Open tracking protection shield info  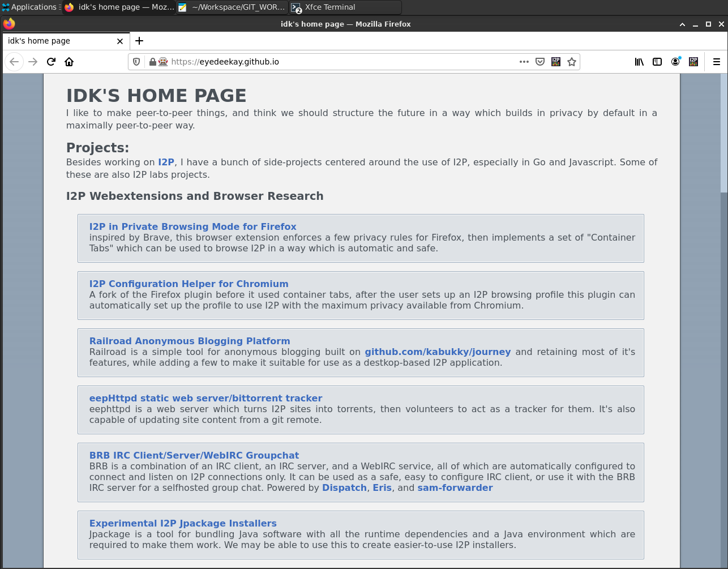136,62
